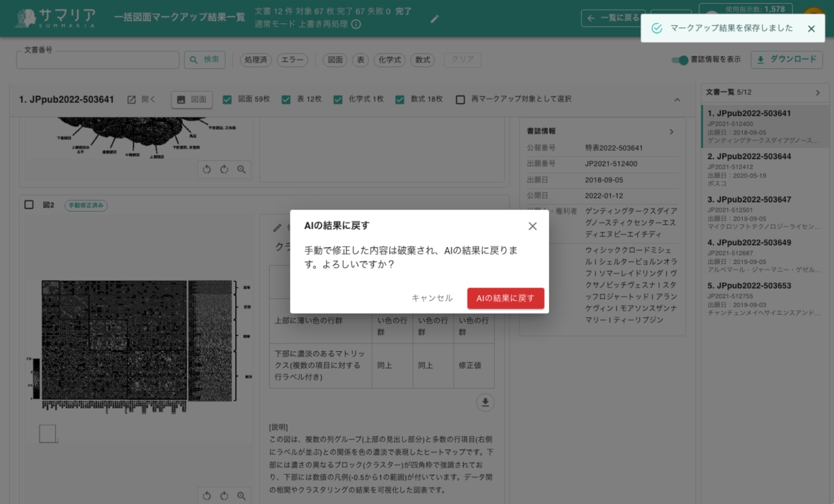Select document 1. JPpub2022-503641 in list

pos(765,126)
